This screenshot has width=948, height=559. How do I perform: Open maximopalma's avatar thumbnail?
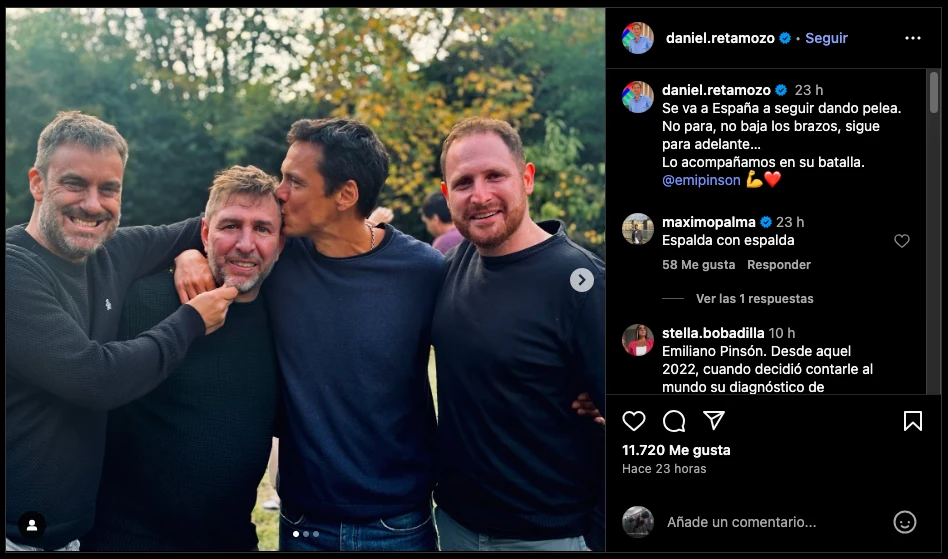tap(638, 230)
